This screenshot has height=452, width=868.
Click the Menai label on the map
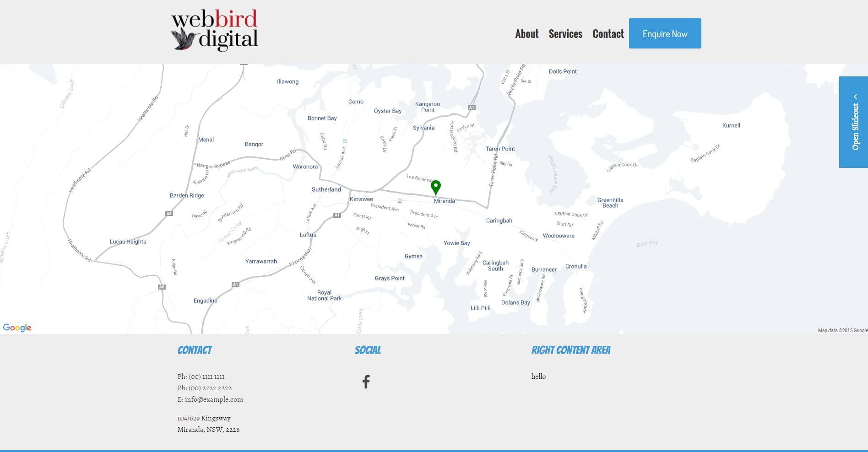pyautogui.click(x=206, y=140)
